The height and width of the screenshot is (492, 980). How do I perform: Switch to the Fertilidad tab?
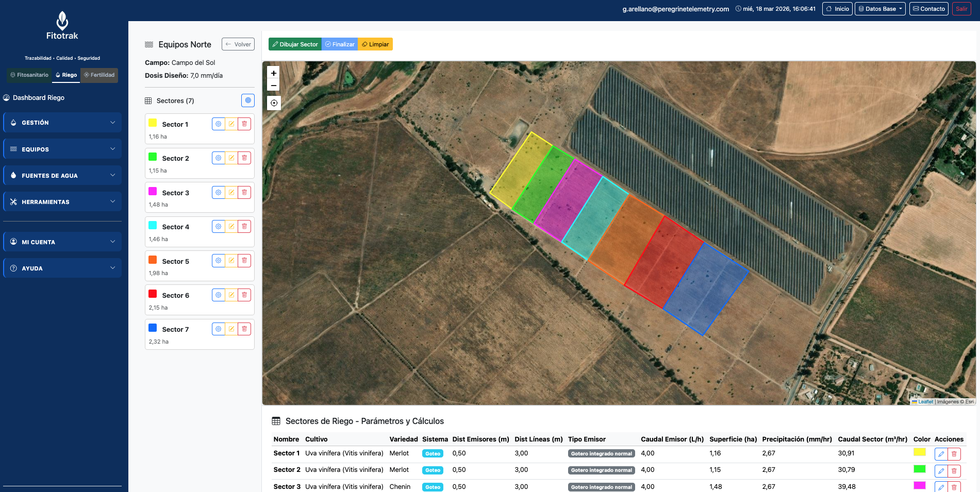[x=99, y=75]
